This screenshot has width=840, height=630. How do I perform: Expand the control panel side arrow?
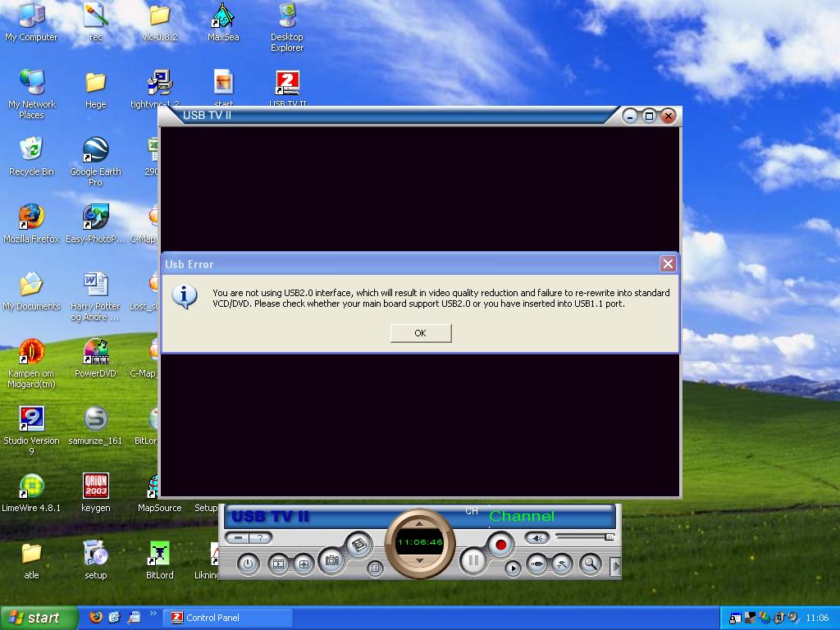pyautogui.click(x=615, y=566)
